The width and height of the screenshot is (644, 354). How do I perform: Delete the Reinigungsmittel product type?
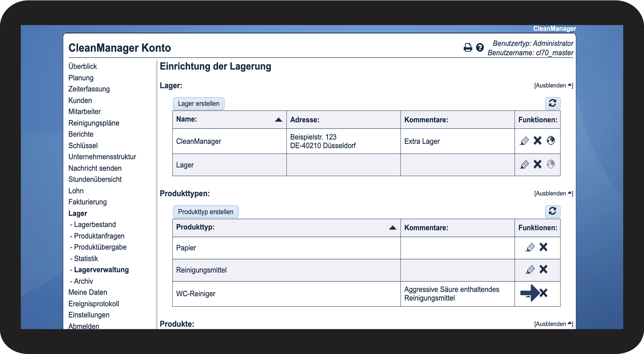click(x=543, y=269)
